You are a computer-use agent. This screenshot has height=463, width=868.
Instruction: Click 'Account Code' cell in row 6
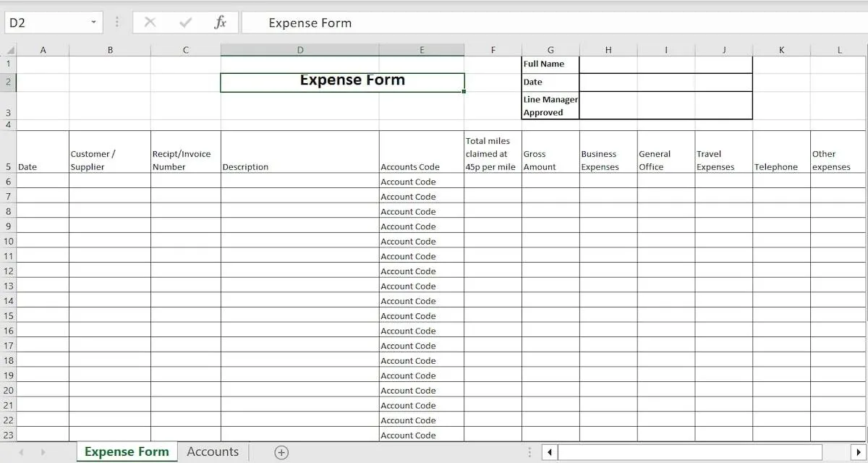(x=422, y=181)
